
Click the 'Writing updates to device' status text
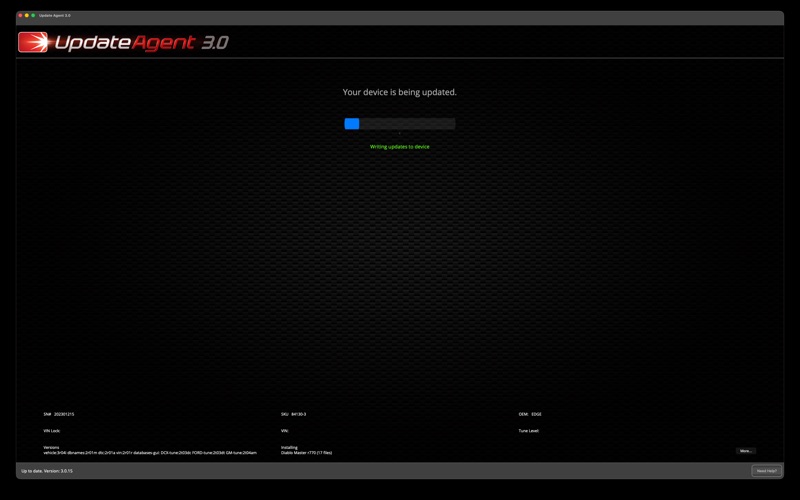[x=399, y=147]
